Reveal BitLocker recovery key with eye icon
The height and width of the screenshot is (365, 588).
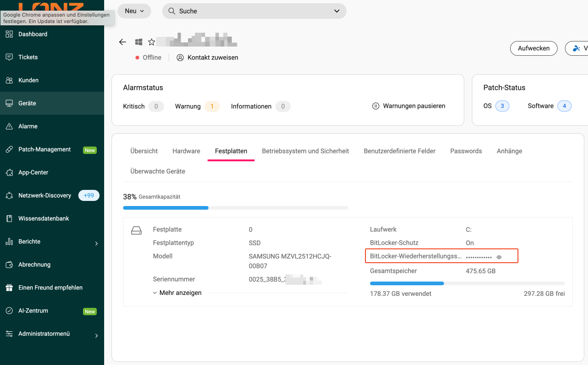499,257
